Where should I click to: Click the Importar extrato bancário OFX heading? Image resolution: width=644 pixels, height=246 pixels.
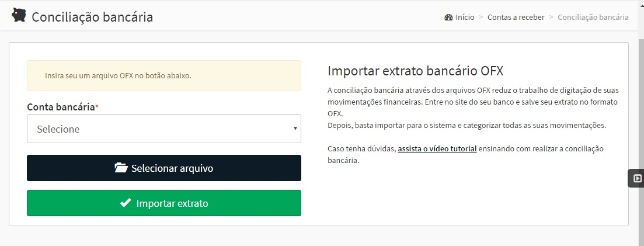pyautogui.click(x=415, y=71)
